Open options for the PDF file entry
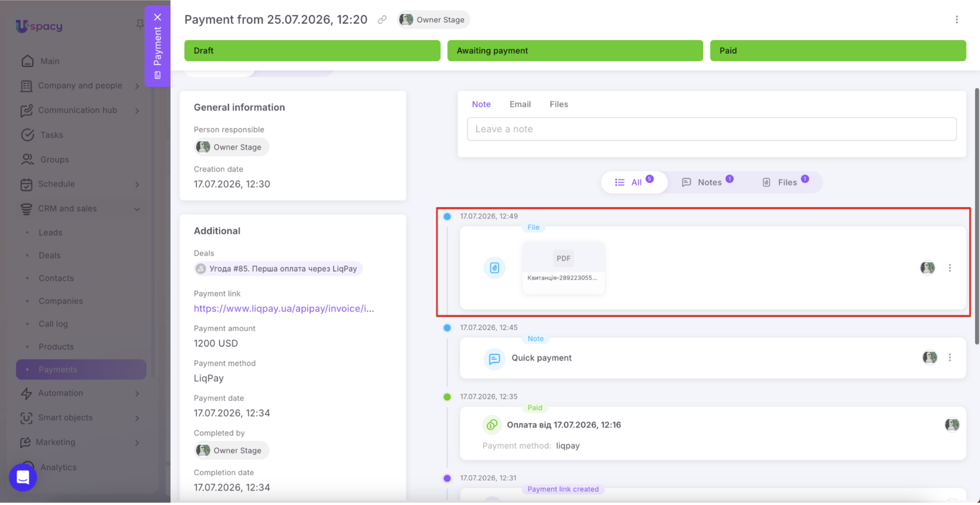The width and height of the screenshot is (980, 505). pos(949,268)
